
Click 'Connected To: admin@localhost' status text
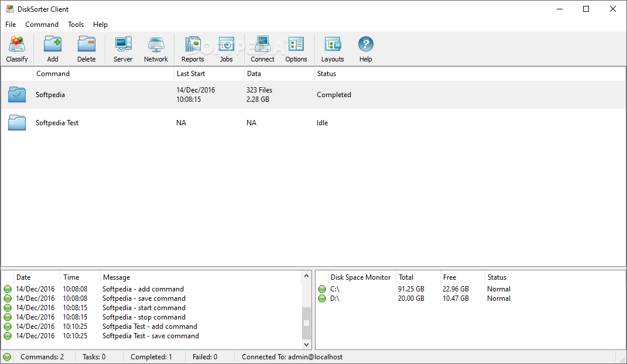tap(292, 357)
